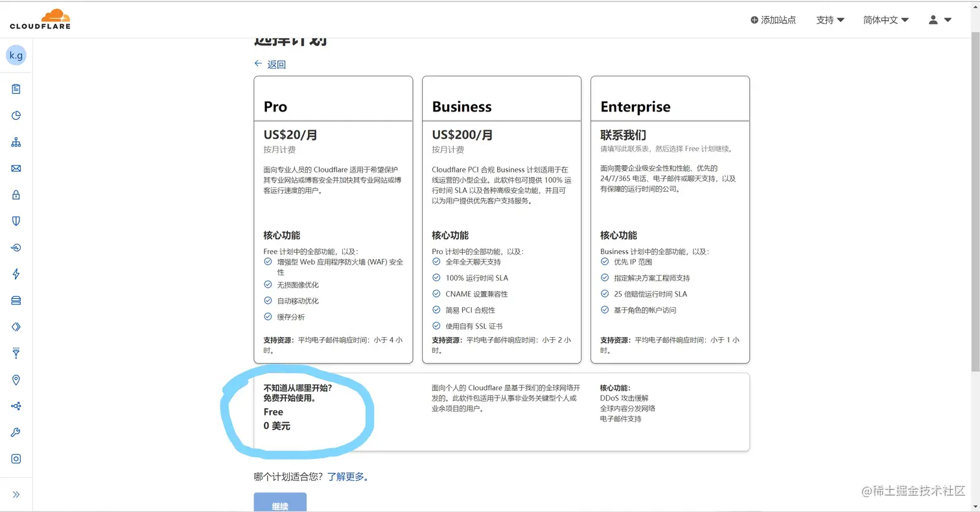Select the Business plan card heading

click(x=461, y=107)
